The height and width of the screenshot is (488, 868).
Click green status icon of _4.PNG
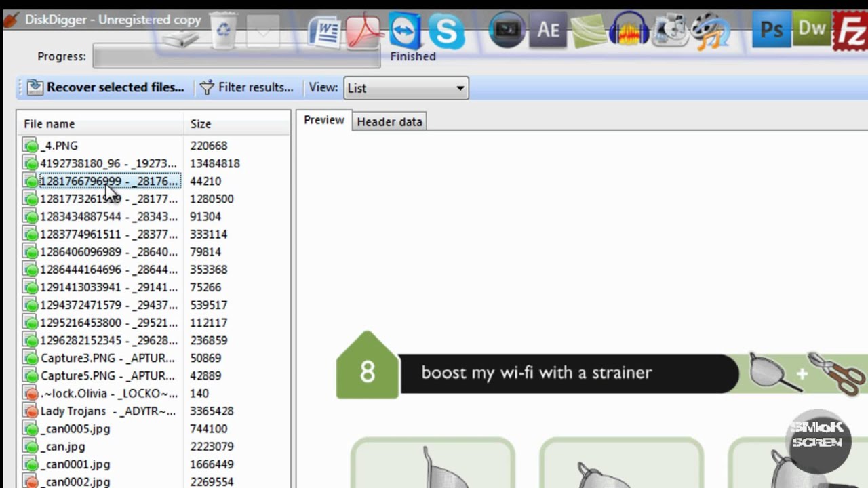(x=31, y=146)
